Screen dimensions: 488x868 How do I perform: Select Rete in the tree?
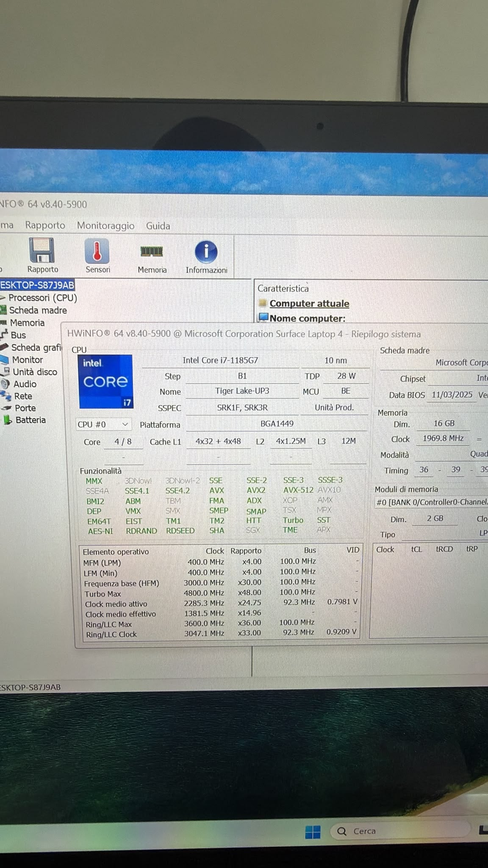point(23,396)
